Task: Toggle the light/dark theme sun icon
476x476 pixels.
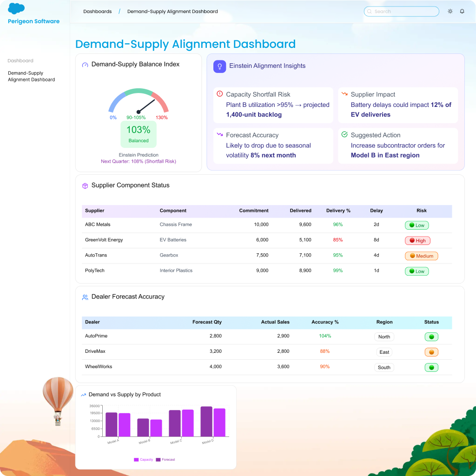Action: click(450, 12)
